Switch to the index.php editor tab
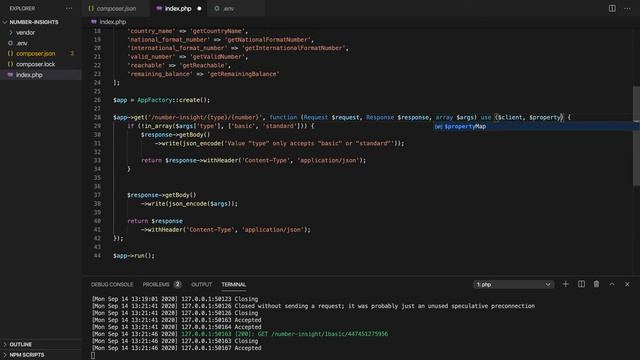The image size is (640, 360). (178, 9)
